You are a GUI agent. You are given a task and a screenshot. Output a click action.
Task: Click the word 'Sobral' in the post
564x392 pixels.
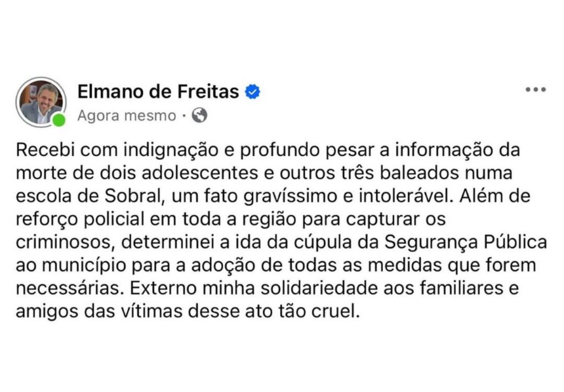coord(132,196)
